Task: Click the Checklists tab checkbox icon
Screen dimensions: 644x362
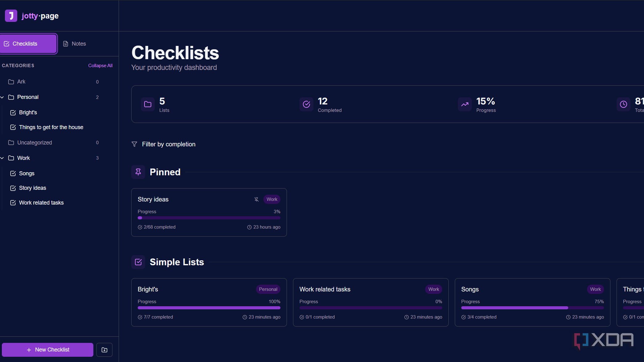Action: point(6,44)
